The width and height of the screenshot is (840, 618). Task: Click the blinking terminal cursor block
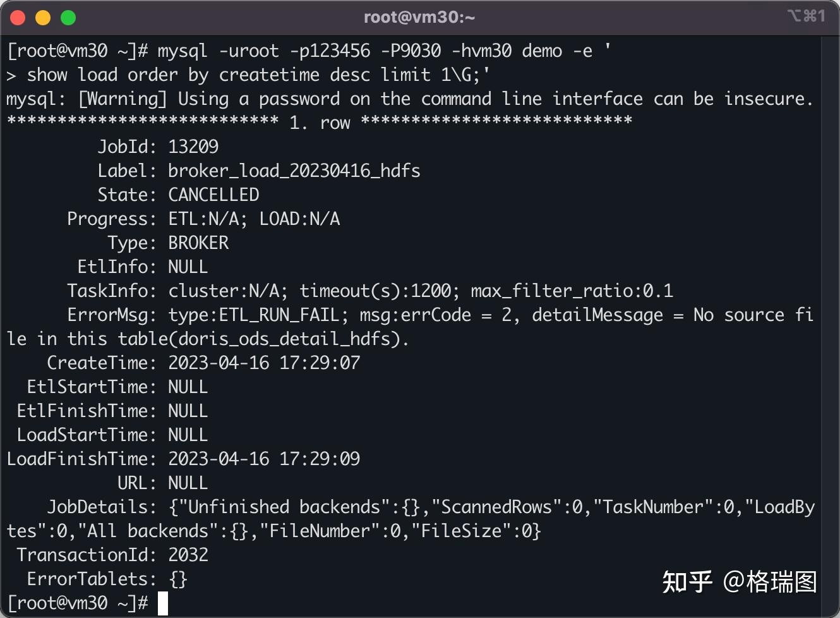click(163, 603)
